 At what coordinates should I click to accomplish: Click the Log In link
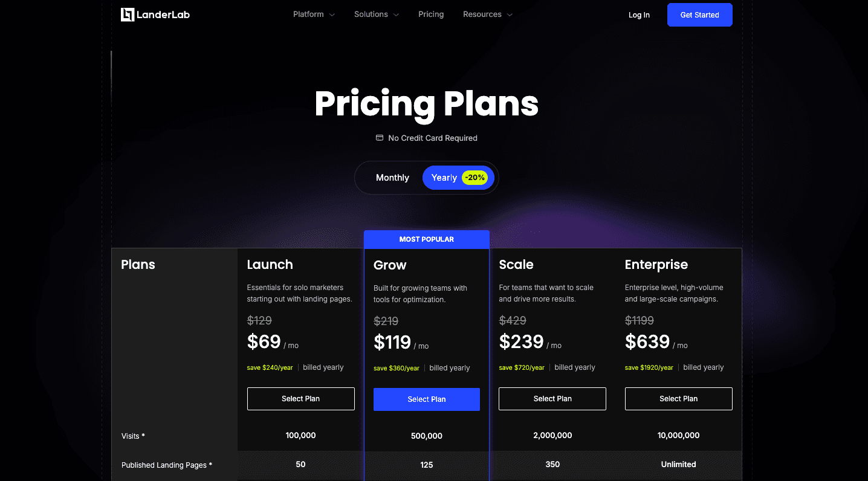pos(639,15)
